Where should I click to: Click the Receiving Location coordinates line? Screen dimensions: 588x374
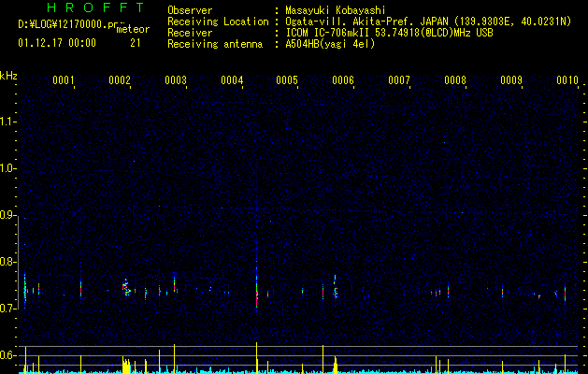click(x=428, y=22)
